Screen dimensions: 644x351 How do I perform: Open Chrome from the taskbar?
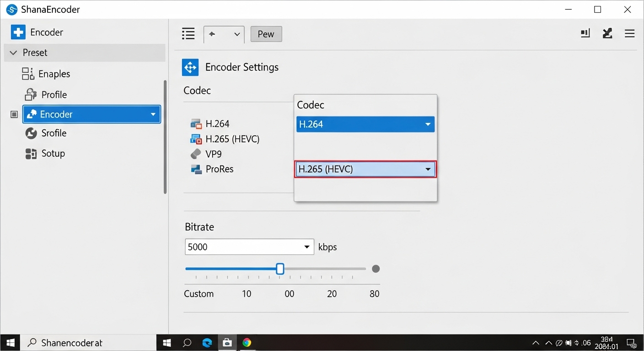(247, 342)
